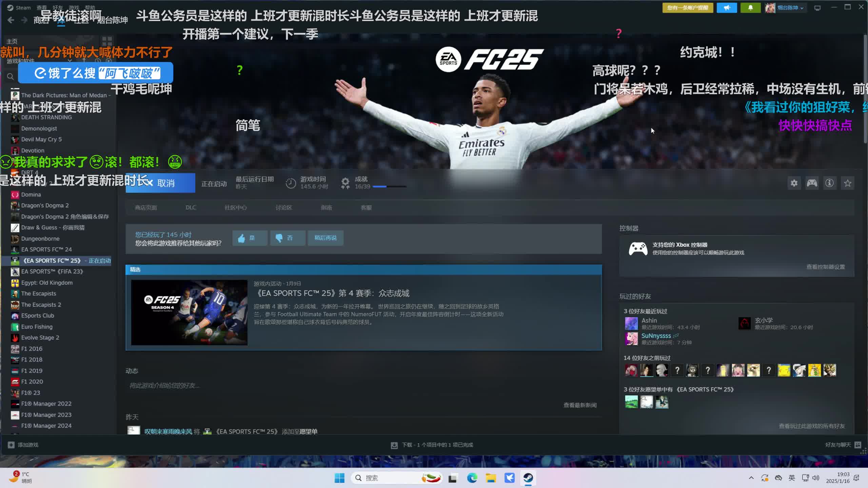Cancel launch with 取消 button

160,183
